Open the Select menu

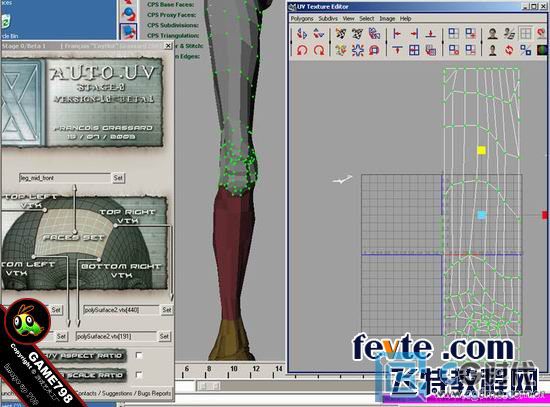[x=367, y=19]
